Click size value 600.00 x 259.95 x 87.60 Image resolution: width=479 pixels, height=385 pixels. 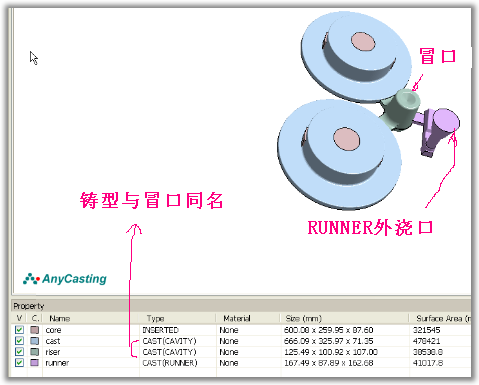[x=328, y=330]
